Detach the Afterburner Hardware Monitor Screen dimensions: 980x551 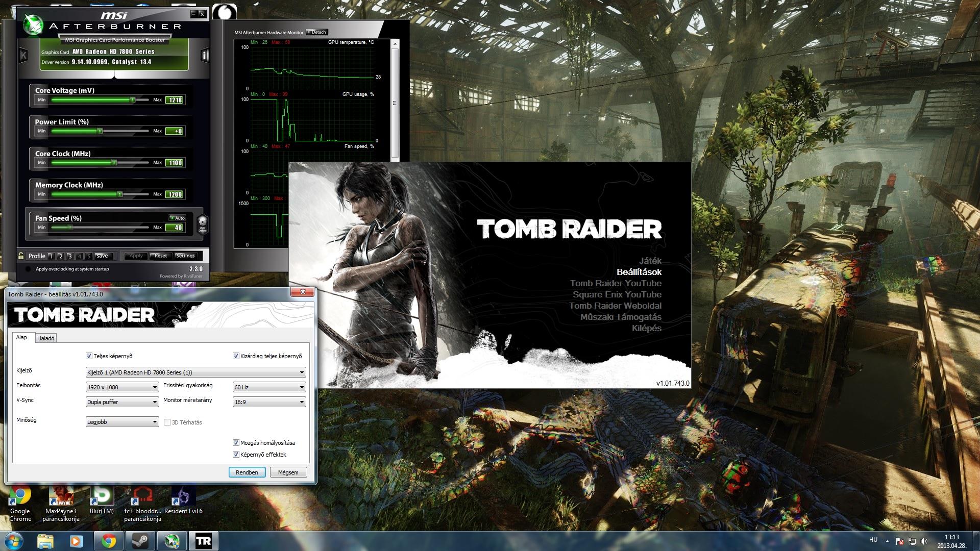(x=316, y=32)
